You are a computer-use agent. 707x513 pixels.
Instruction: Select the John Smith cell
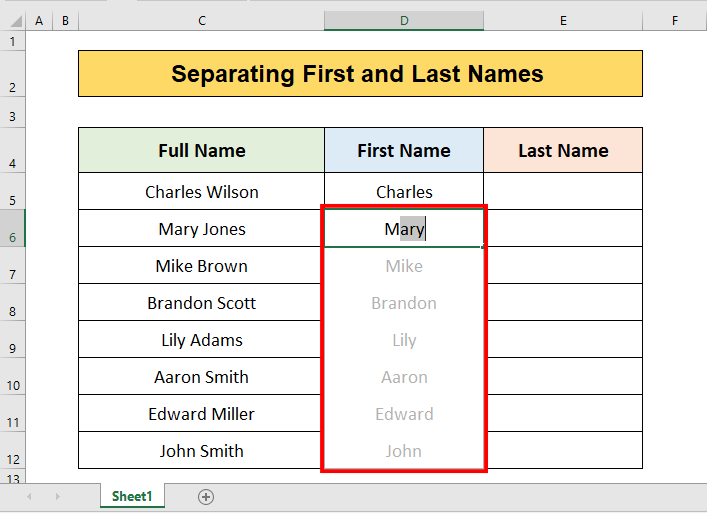(201, 451)
